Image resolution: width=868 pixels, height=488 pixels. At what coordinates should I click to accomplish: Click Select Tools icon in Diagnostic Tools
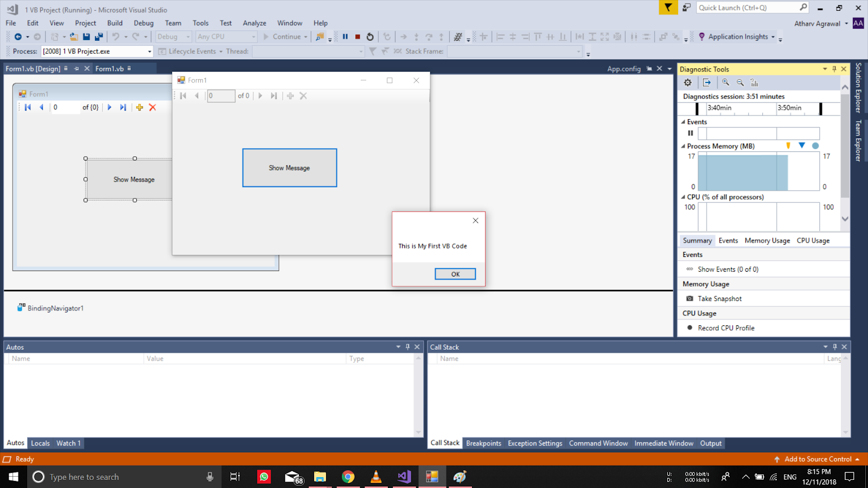coord(706,82)
